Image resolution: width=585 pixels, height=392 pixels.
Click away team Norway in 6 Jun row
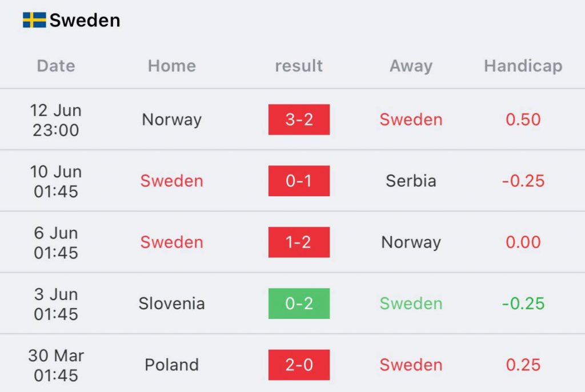tap(411, 243)
